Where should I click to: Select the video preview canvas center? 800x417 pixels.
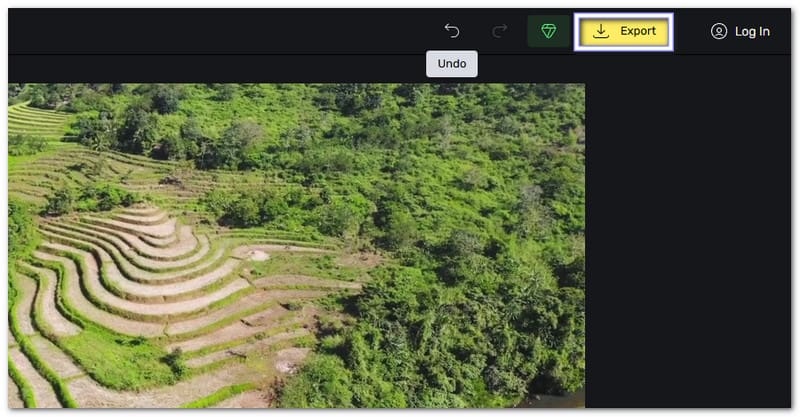coord(296,245)
